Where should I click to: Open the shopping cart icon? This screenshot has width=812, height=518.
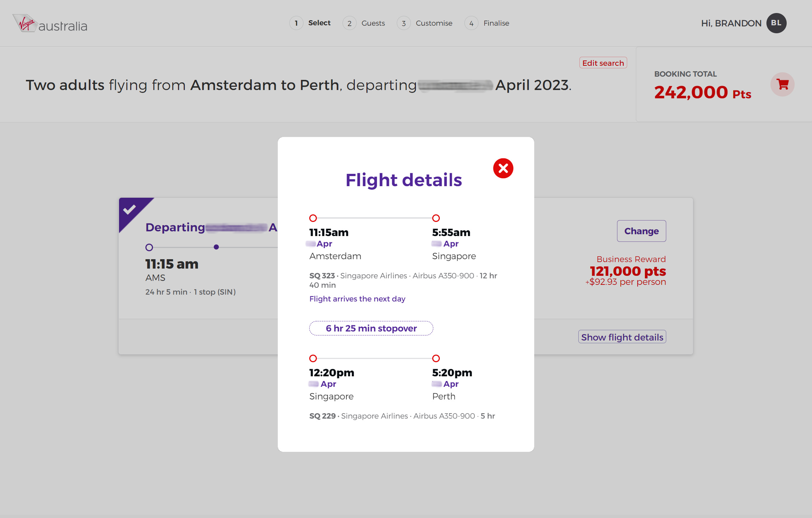click(x=782, y=85)
